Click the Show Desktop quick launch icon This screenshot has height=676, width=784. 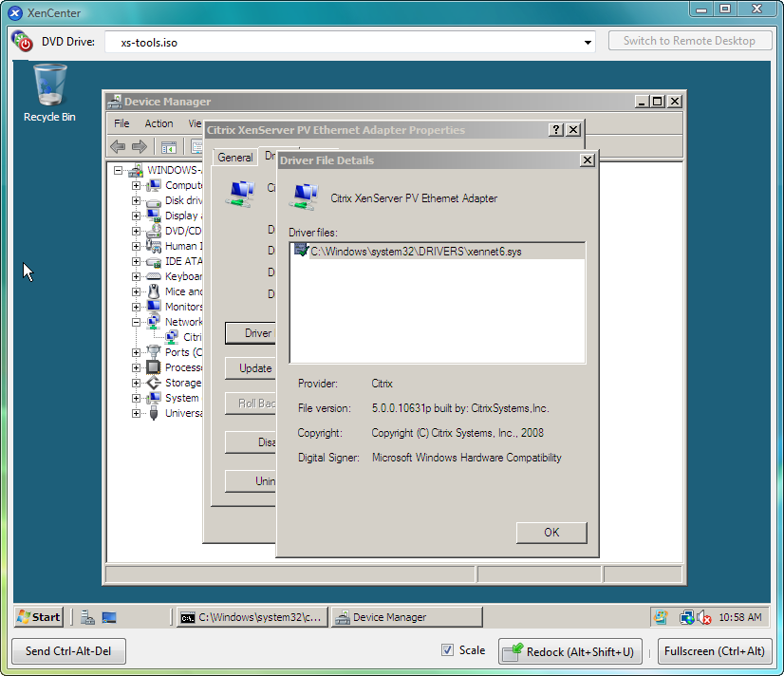click(109, 617)
